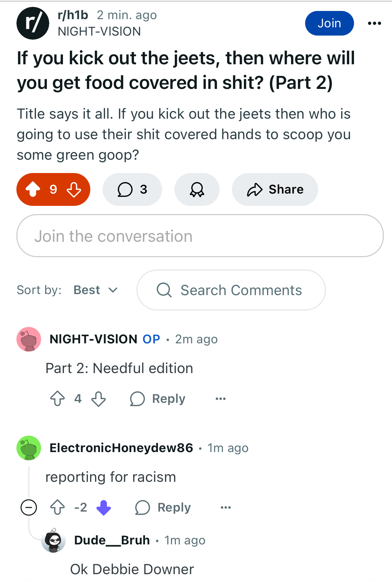Downvote the main post
This screenshot has height=581, width=392.
pos(74,189)
